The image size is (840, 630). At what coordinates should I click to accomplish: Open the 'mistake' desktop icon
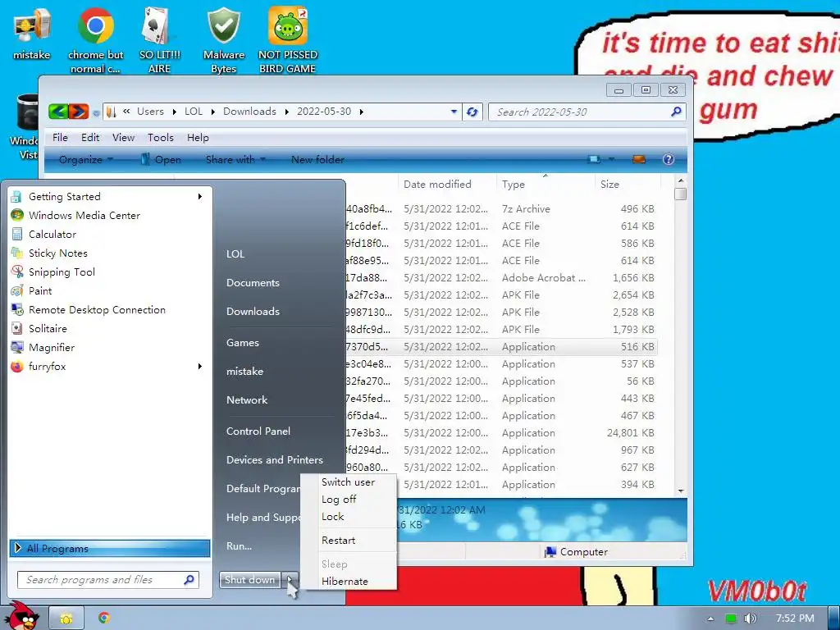pos(32,33)
